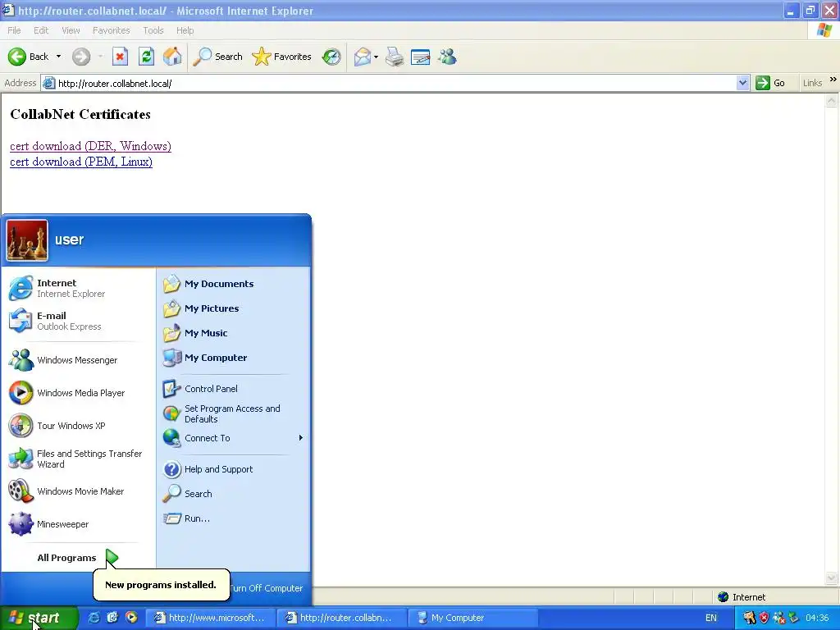
Task: Expand the address bar dropdown
Action: coord(742,83)
